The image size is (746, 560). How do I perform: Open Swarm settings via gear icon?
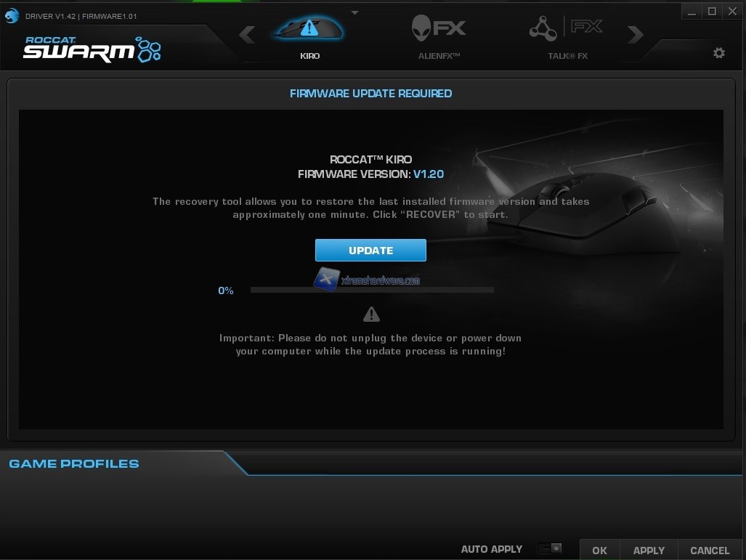(x=718, y=52)
